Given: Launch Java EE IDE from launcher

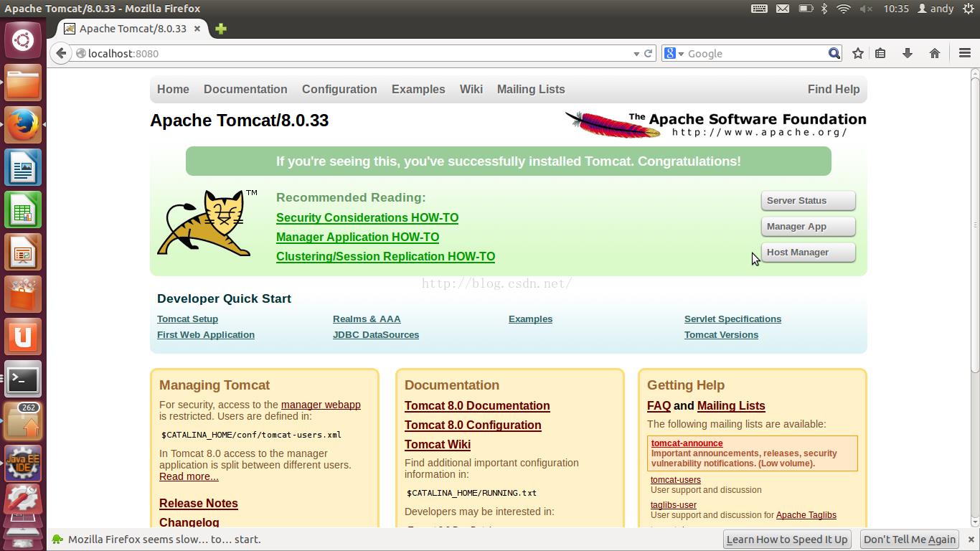Looking at the screenshot, I should click(23, 463).
